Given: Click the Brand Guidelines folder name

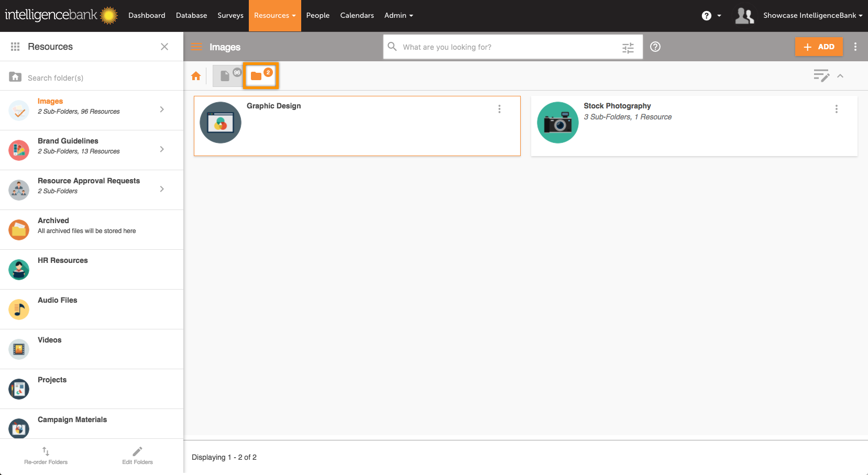Looking at the screenshot, I should [68, 141].
